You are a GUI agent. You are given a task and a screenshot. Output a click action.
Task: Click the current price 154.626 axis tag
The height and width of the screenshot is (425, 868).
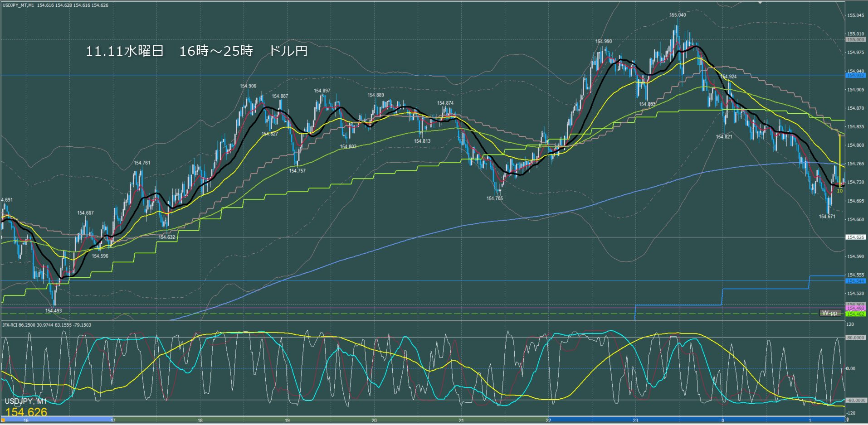point(855,237)
